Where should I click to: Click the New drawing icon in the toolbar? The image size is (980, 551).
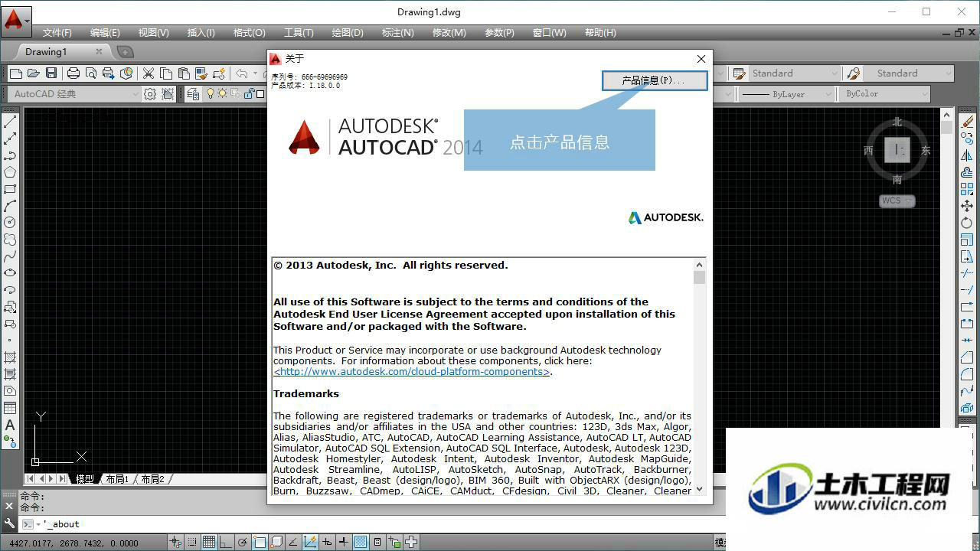tap(16, 73)
